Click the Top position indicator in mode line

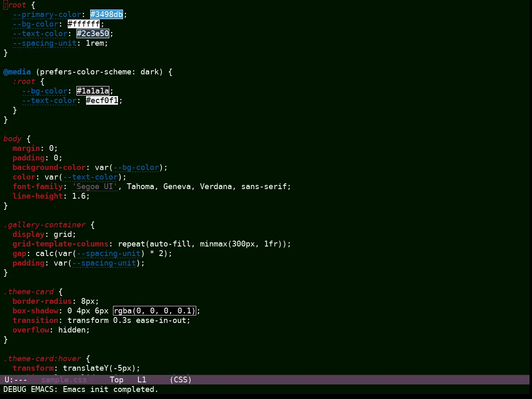click(116, 380)
